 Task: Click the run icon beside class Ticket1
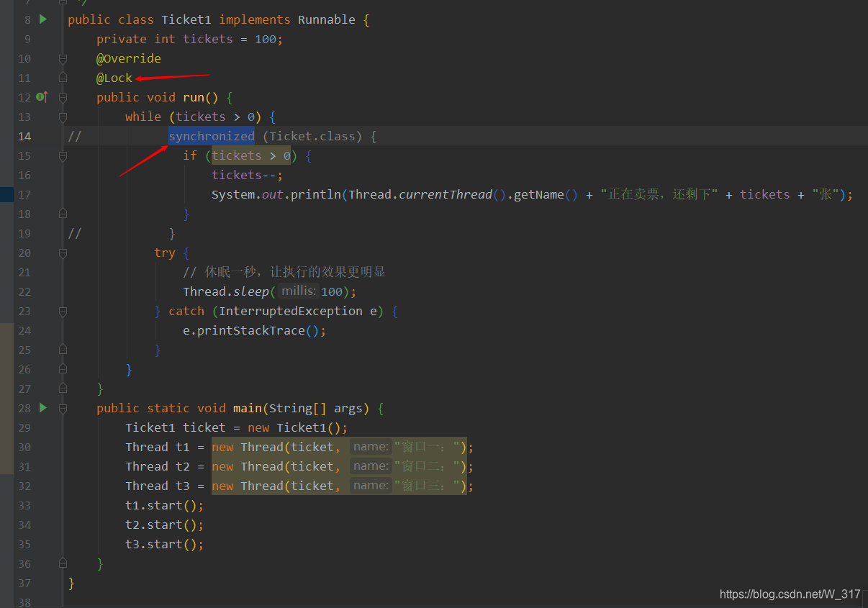tap(43, 19)
